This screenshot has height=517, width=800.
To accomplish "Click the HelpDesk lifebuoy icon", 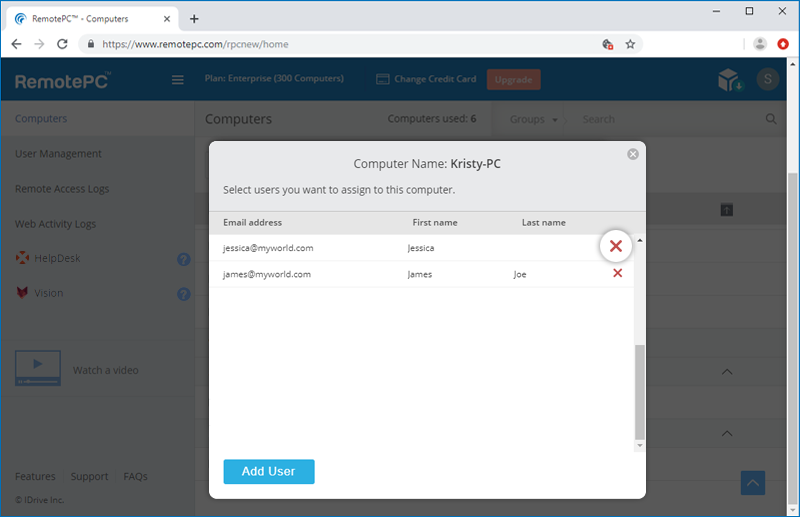I will point(22,258).
